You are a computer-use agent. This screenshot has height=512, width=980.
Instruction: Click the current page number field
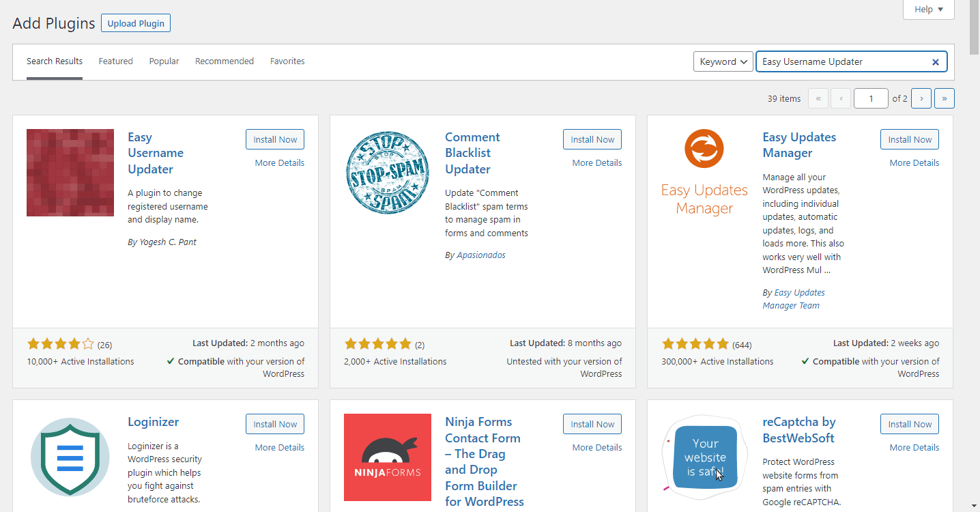tap(871, 98)
